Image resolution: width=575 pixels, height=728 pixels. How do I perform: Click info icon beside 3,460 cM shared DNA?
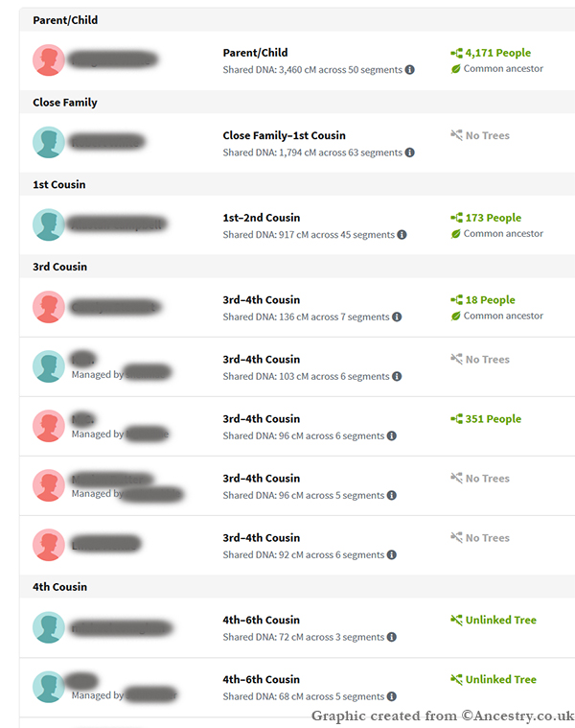[410, 70]
